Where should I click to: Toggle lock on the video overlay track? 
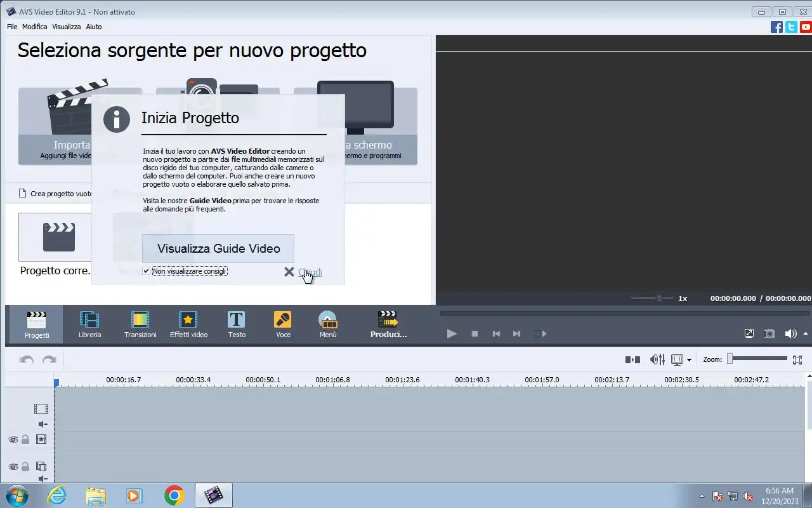point(25,467)
